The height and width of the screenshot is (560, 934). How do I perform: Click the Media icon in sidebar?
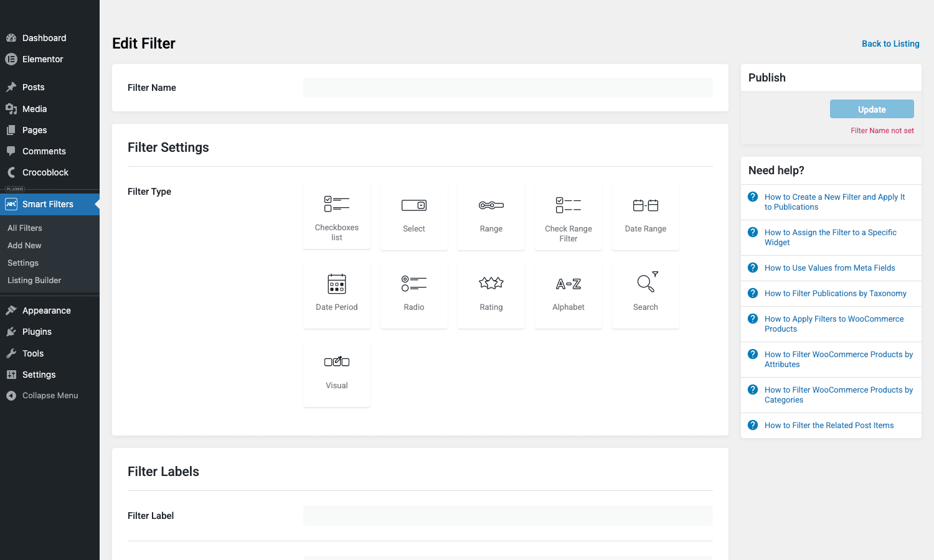pyautogui.click(x=11, y=109)
